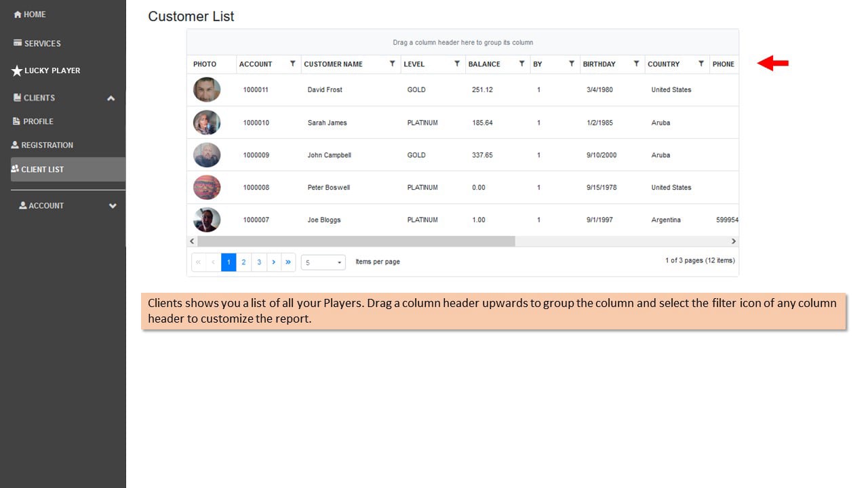Click the scrollbar left arrow
868x488 pixels.
click(x=192, y=241)
